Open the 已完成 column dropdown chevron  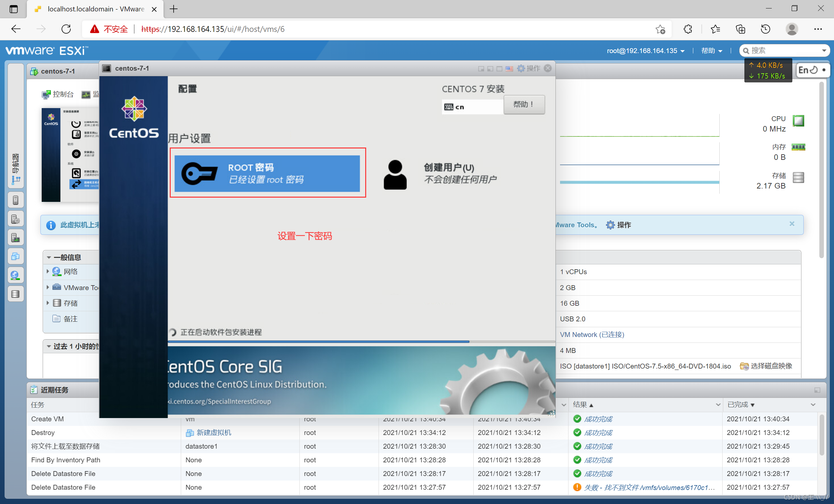[x=813, y=405]
